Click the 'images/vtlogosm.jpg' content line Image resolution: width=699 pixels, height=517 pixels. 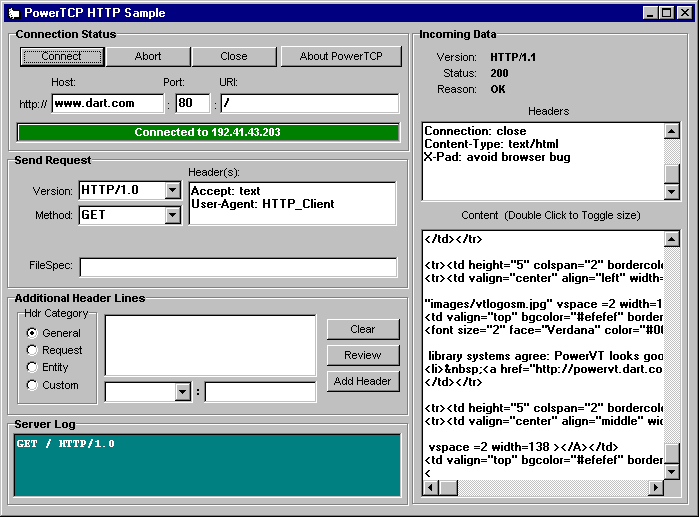point(543,304)
